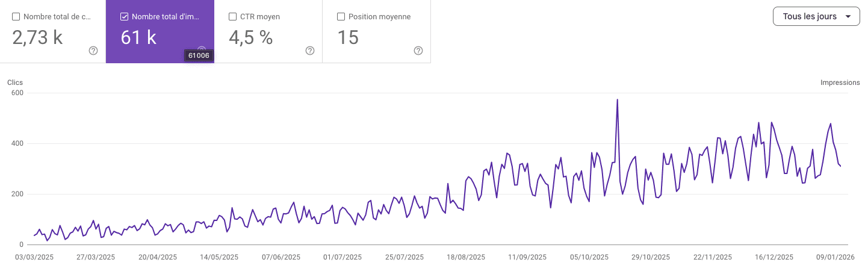Image resolution: width=868 pixels, height=274 pixels.
Task: Click the average position value 15
Action: [348, 37]
